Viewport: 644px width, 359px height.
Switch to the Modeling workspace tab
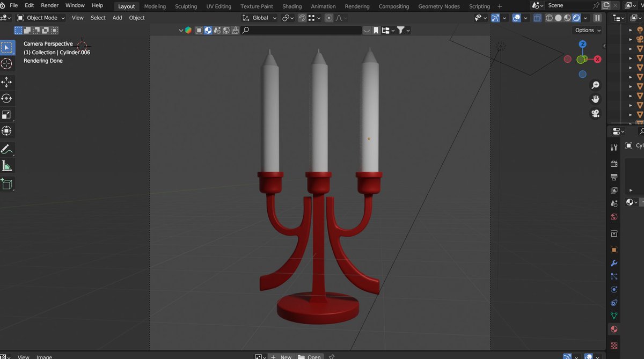155,6
